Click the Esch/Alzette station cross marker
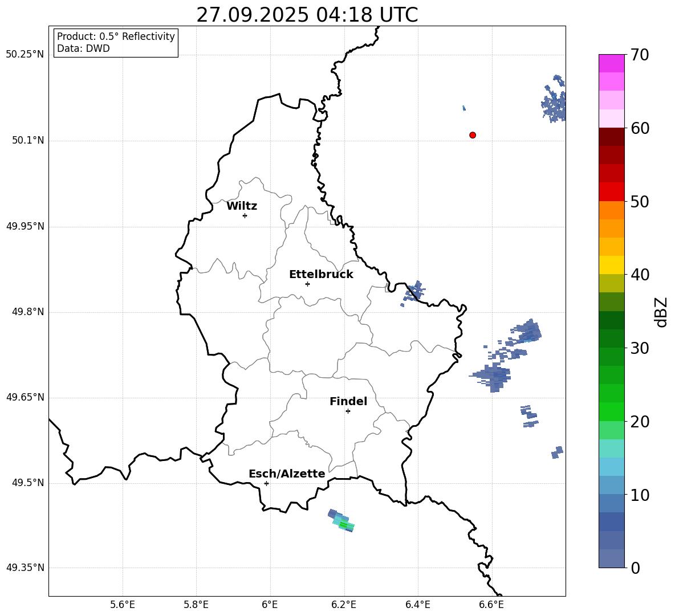 (x=266, y=483)
